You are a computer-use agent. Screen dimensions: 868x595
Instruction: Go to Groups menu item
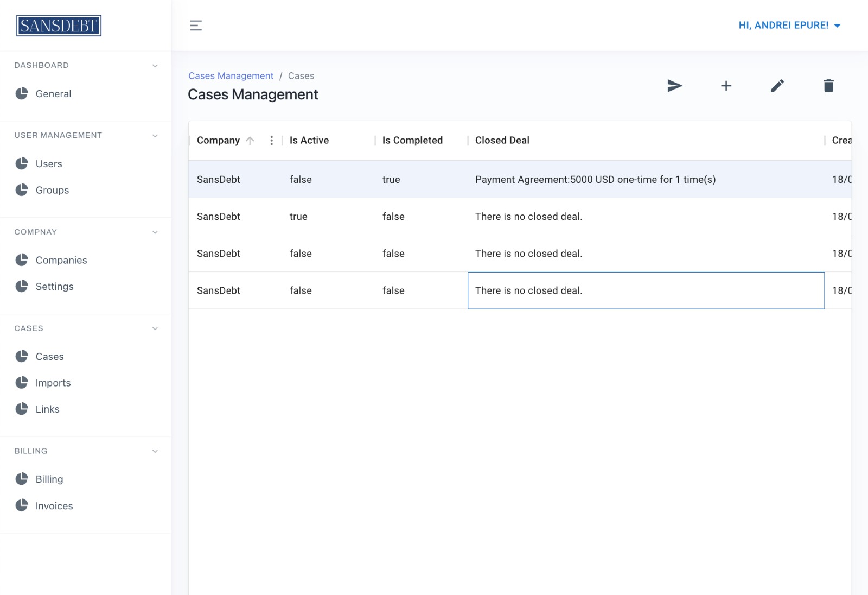pyautogui.click(x=52, y=191)
